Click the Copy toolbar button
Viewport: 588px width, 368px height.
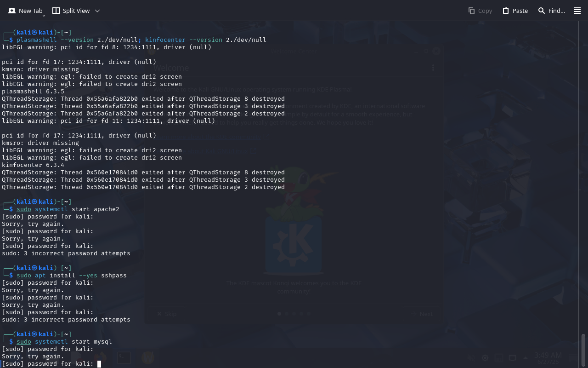480,11
